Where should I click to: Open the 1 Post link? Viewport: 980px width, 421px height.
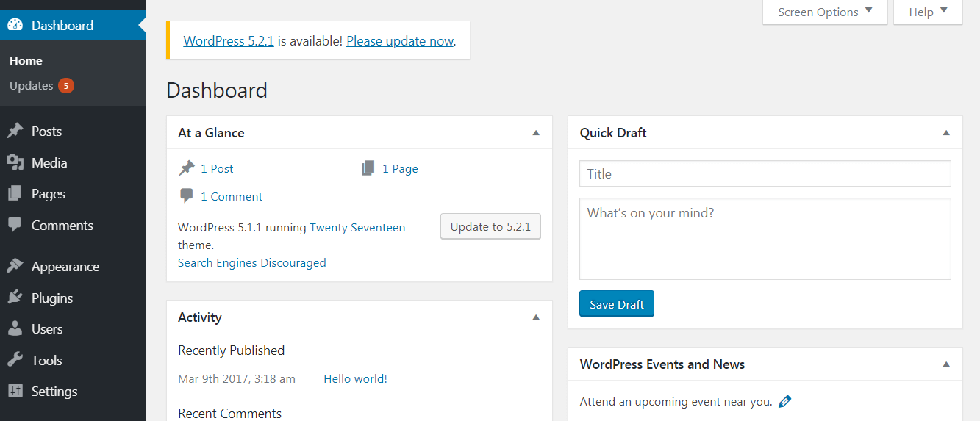(x=217, y=168)
